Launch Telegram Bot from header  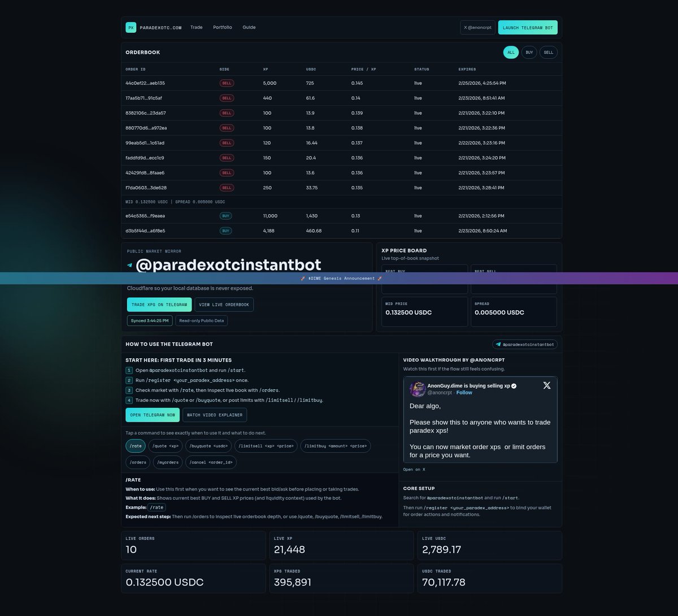coord(528,27)
